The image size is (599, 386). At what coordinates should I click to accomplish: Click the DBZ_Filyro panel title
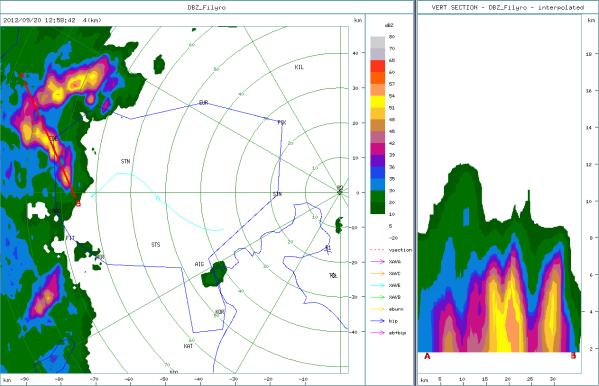tap(207, 7)
